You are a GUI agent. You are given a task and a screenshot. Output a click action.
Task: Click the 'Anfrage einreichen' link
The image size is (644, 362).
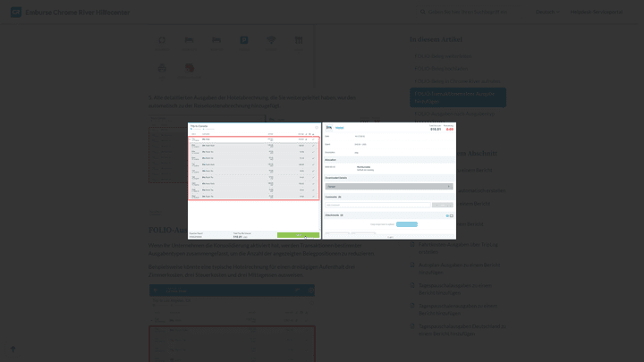[597, 12]
